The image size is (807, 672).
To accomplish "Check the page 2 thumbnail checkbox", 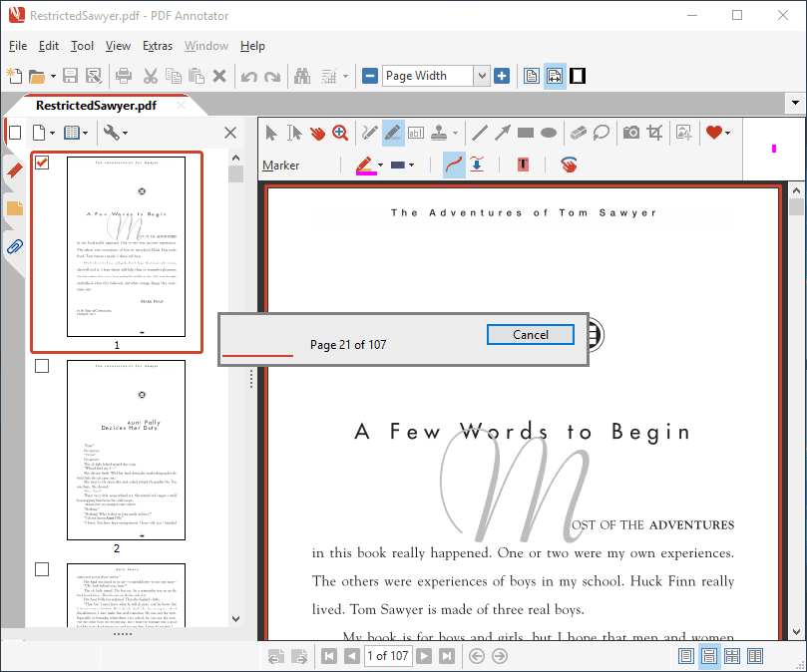I will click(42, 366).
